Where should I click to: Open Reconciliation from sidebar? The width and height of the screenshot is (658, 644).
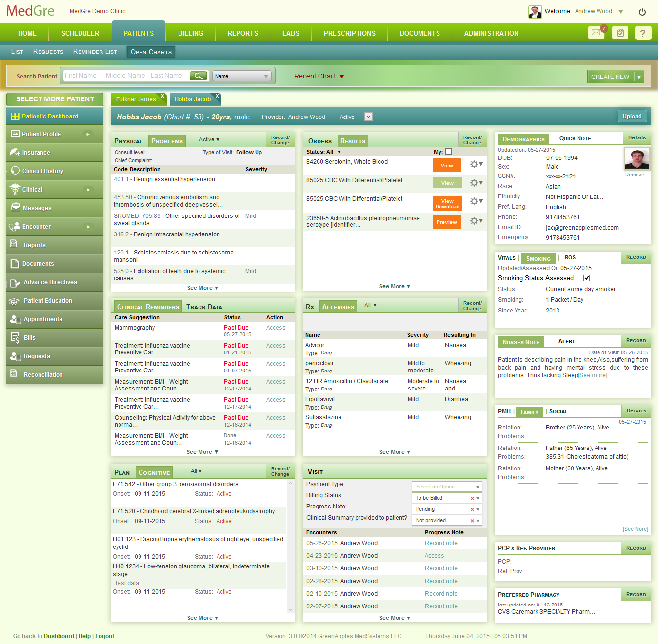click(x=55, y=375)
